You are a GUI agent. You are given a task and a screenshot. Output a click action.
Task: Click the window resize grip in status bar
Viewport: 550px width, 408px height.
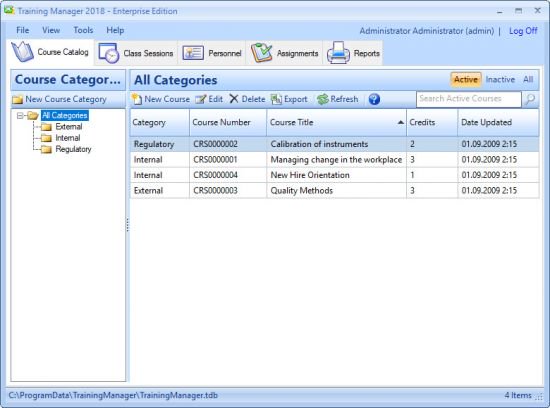(538, 397)
